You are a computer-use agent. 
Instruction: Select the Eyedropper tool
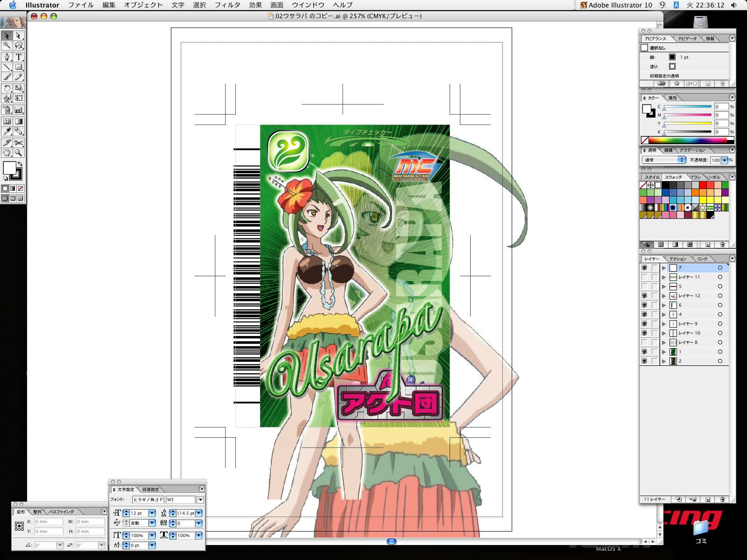[7, 131]
